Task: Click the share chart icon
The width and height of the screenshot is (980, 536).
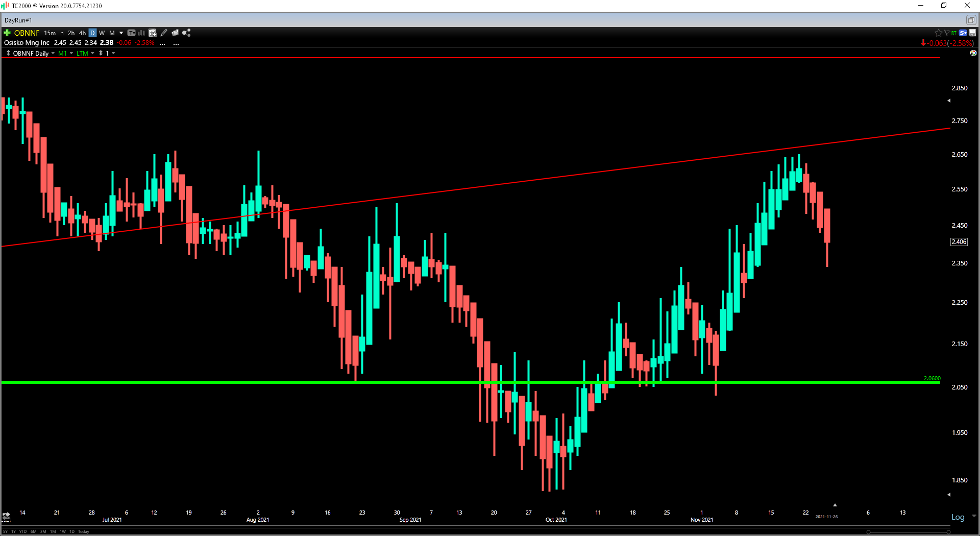Action: (x=186, y=33)
